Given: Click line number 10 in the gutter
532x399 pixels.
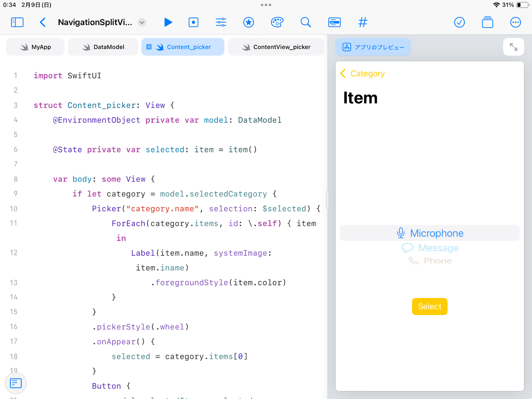Looking at the screenshot, I should point(14,209).
